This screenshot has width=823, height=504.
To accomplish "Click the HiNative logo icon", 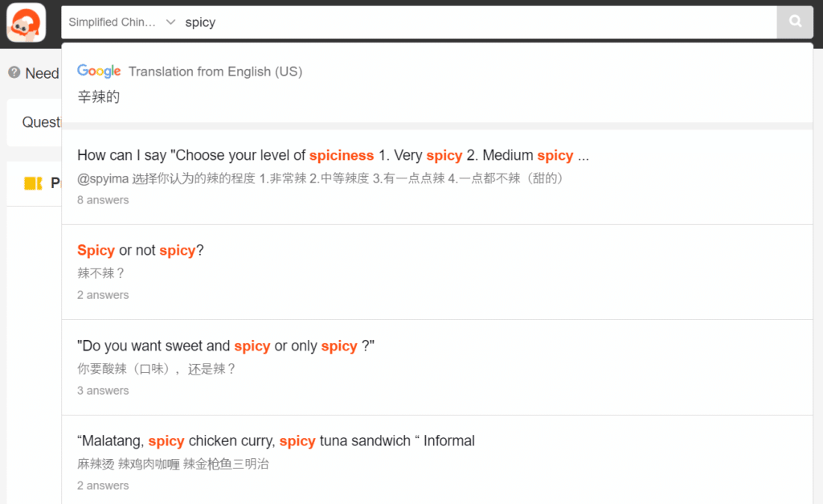I will point(27,22).
